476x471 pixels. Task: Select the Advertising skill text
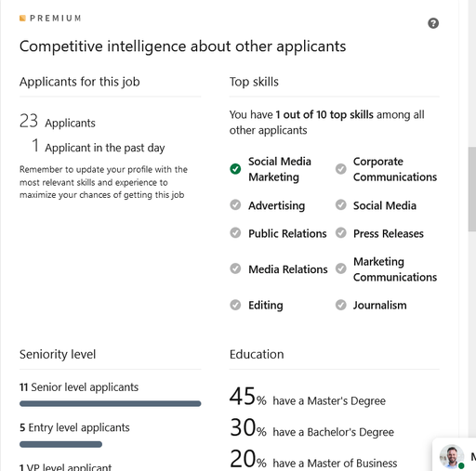pyautogui.click(x=276, y=205)
